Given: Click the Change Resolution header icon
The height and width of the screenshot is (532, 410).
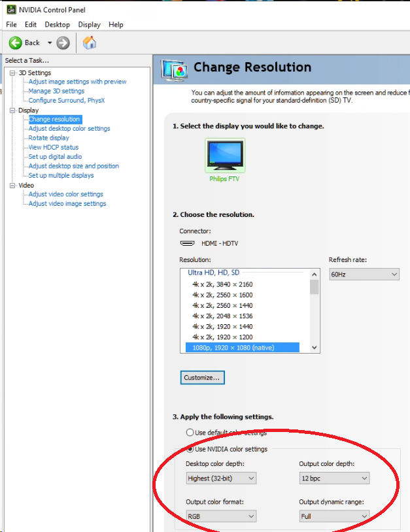Looking at the screenshot, I should click(175, 70).
